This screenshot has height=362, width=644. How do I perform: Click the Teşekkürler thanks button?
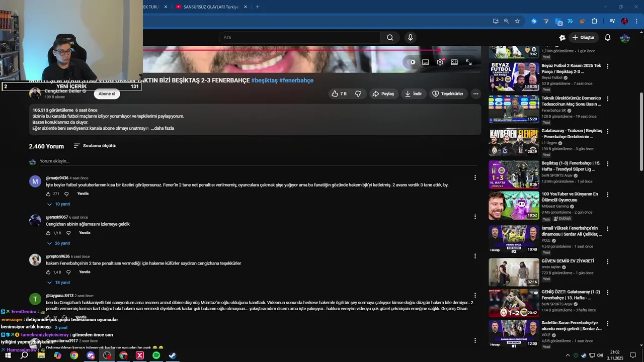pyautogui.click(x=448, y=94)
